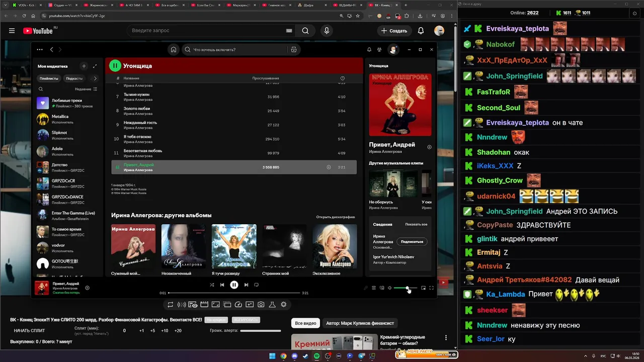644x362 pixels.
Task: Focus Spotify search field Что хочешь включить
Action: tap(234, 50)
